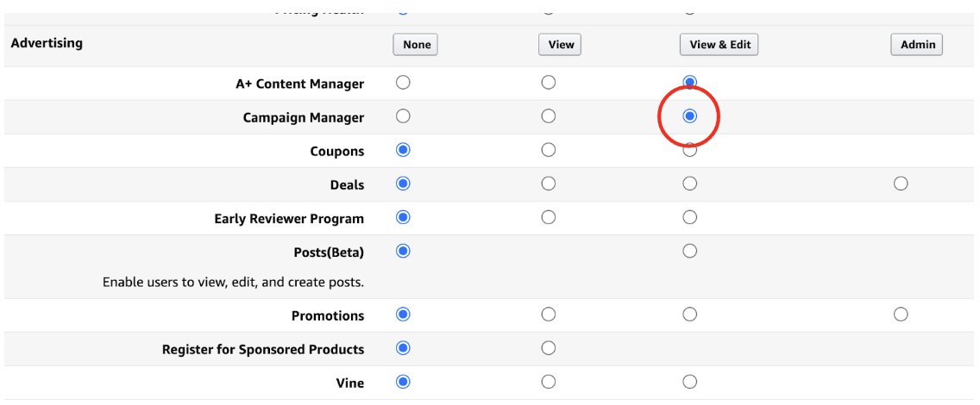The width and height of the screenshot is (980, 405).
Task: Click the View button in Advertising header
Action: tap(560, 45)
